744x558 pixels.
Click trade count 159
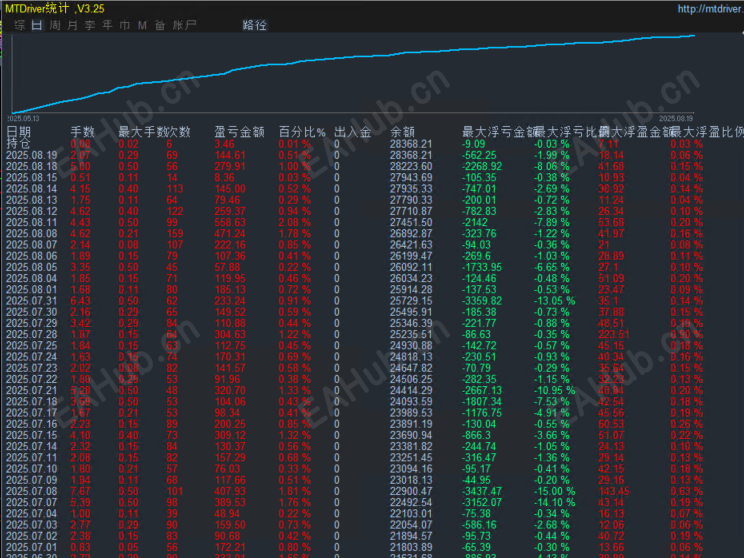point(175,233)
